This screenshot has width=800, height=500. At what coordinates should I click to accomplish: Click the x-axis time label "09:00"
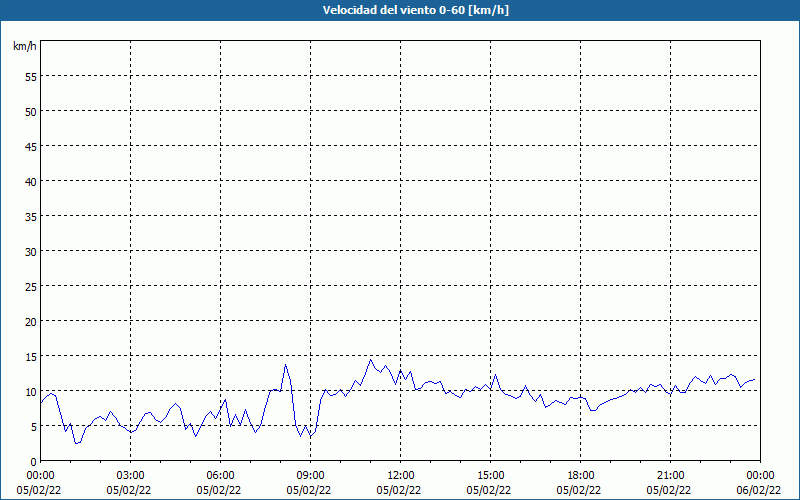coord(310,476)
